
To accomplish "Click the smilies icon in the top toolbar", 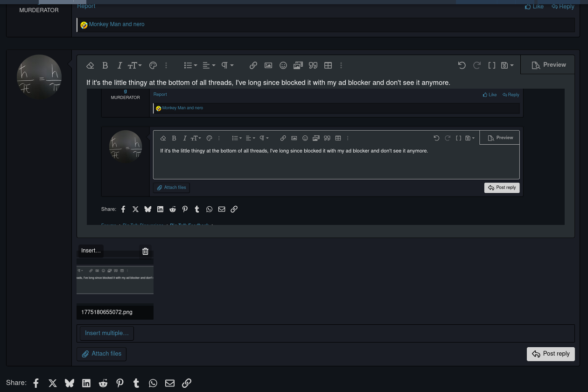I will pos(283,65).
